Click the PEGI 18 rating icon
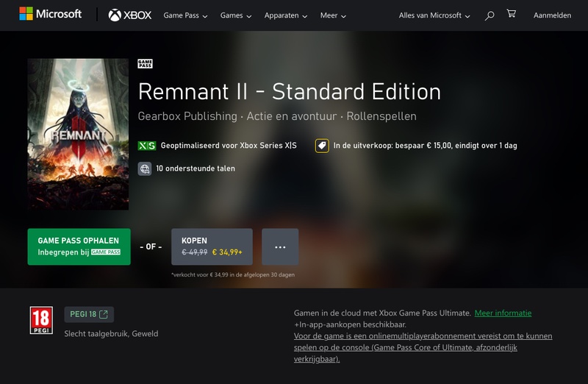This screenshot has width=588, height=384. (x=41, y=321)
